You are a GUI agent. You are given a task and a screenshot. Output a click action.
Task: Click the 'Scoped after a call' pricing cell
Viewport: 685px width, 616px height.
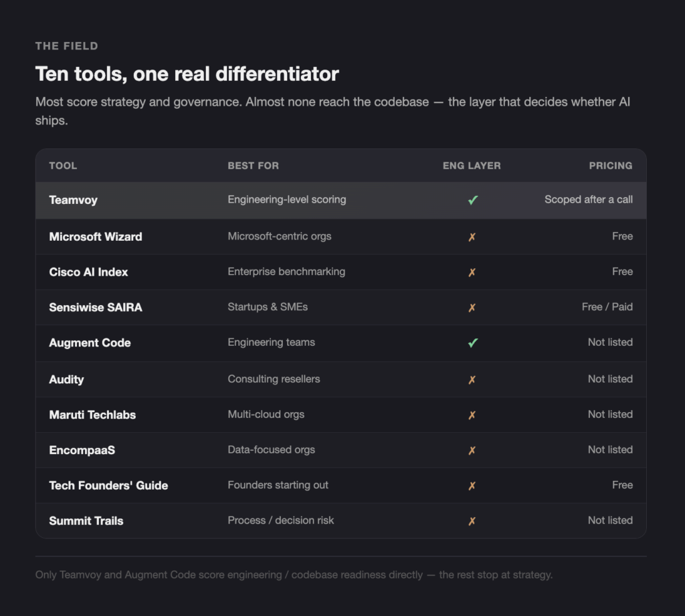coord(589,200)
